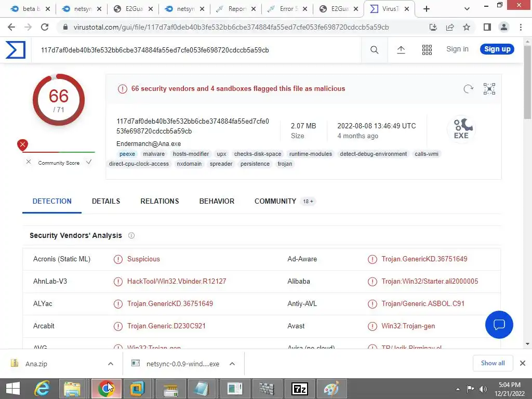Open the Chrome profile avatar
The image size is (532, 399).
tap(504, 27)
